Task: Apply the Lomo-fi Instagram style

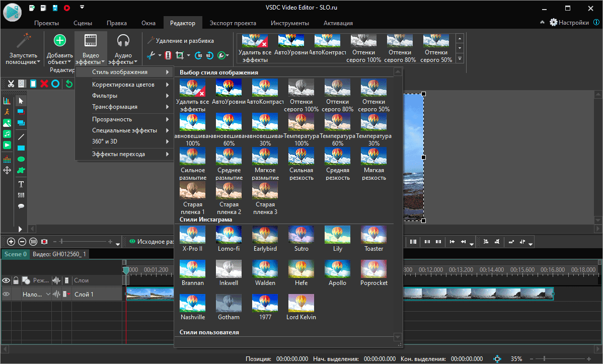Action: (229, 239)
